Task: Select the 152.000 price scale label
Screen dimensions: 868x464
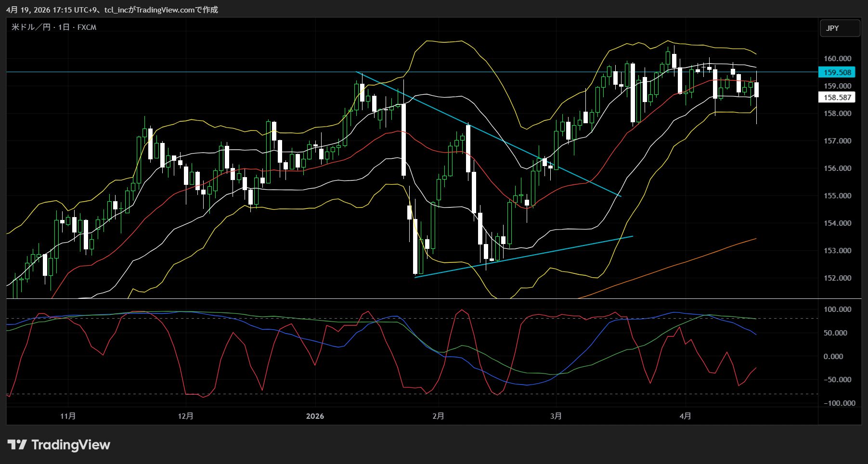Action: click(837, 278)
